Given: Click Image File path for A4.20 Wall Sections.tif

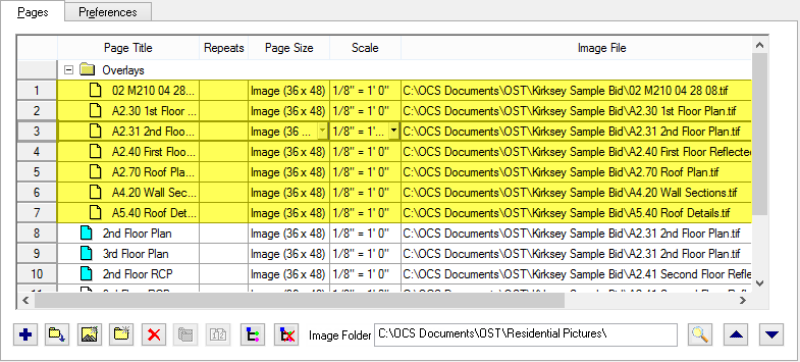Looking at the screenshot, I should click(570, 193).
